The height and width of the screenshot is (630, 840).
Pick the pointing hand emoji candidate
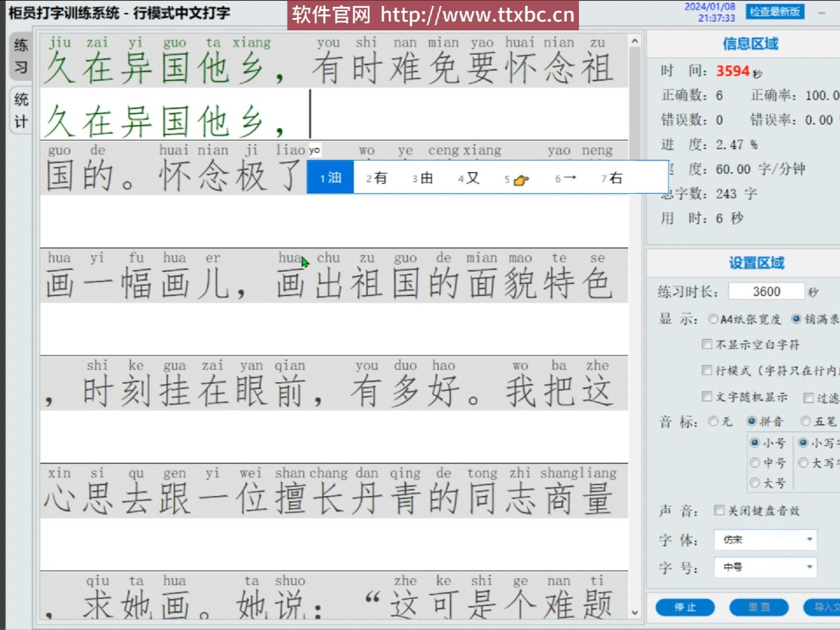point(516,179)
